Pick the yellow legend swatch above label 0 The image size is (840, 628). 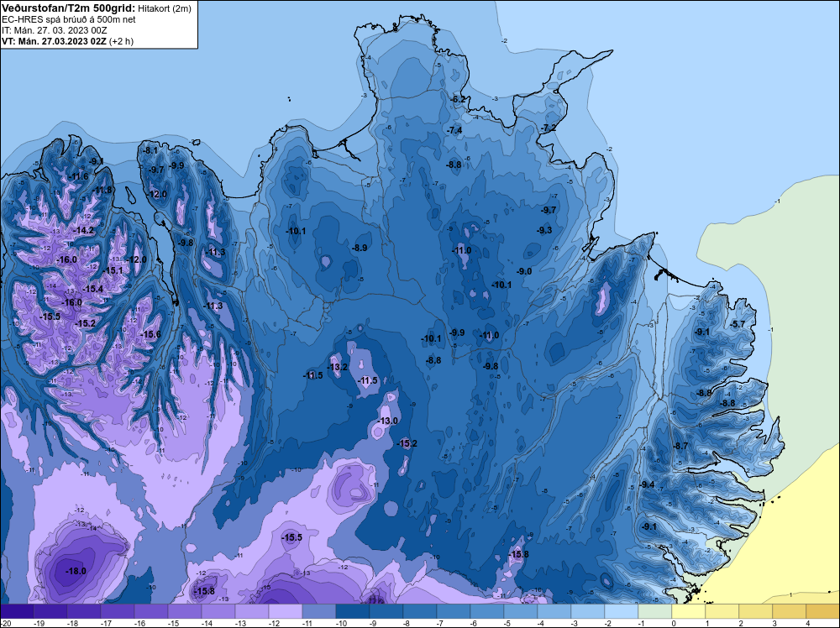point(689,611)
